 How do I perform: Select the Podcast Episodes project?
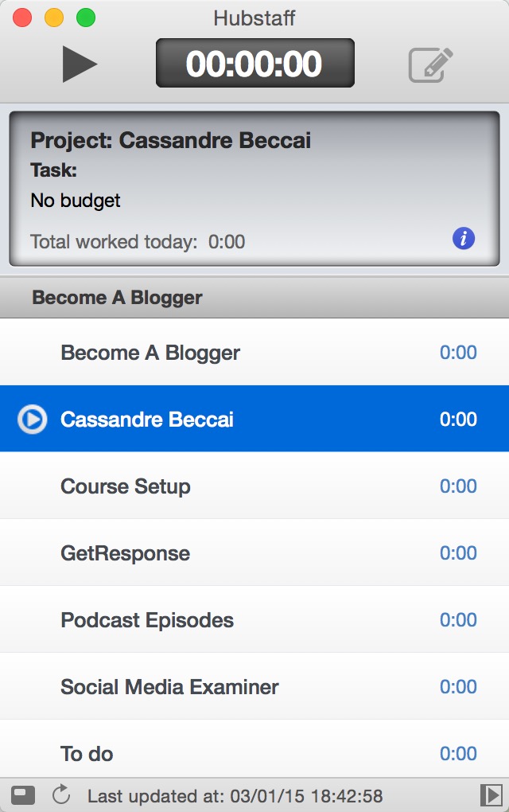(x=254, y=619)
